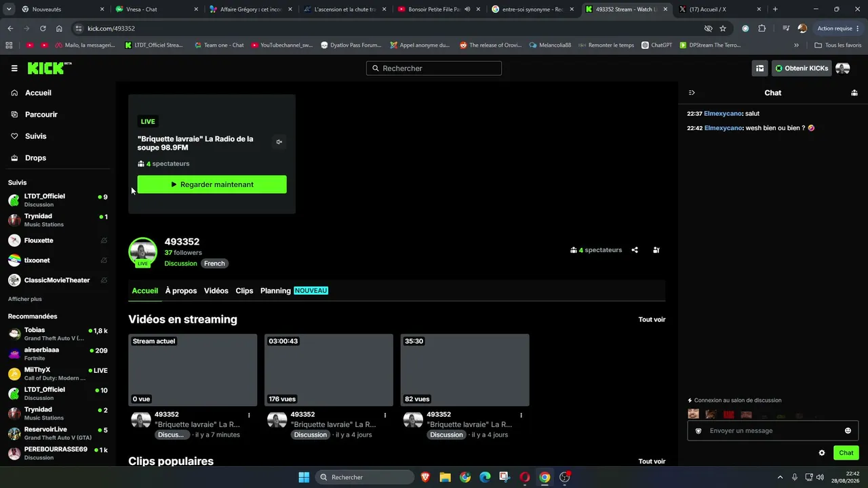Switch to the À propos tab

pos(181,291)
